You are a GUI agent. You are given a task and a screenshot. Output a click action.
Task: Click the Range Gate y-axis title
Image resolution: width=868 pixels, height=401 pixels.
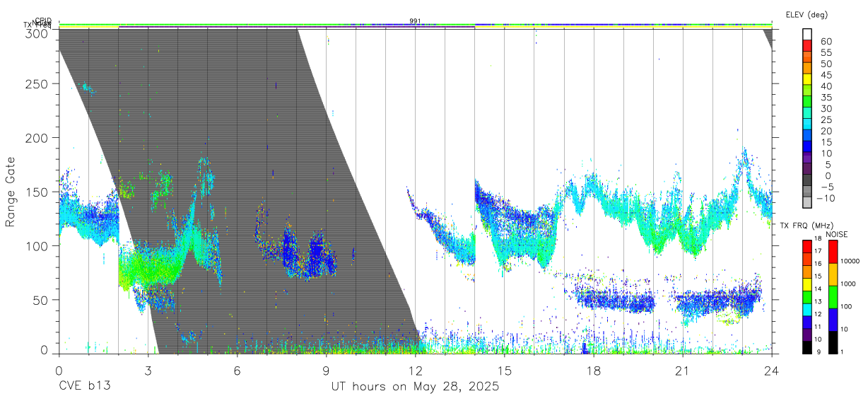click(11, 192)
